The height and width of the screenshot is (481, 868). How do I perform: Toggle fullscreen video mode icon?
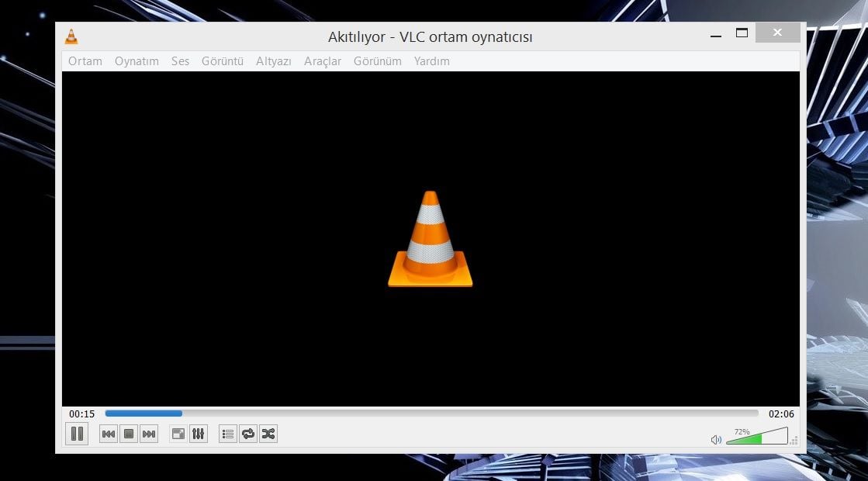pos(178,434)
